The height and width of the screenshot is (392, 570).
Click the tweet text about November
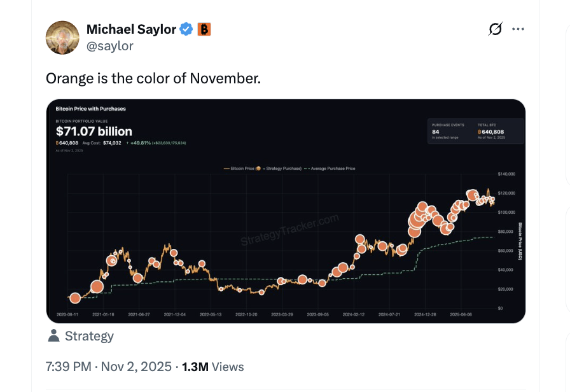coord(153,79)
